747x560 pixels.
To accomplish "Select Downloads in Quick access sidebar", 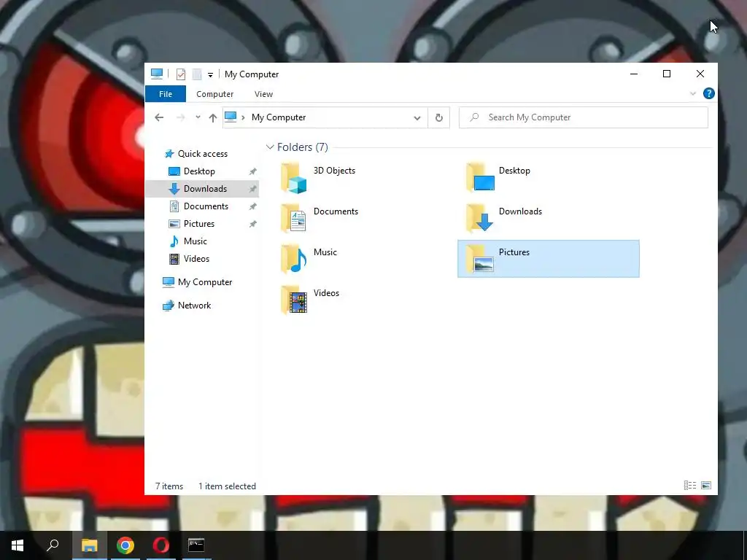I will click(205, 189).
